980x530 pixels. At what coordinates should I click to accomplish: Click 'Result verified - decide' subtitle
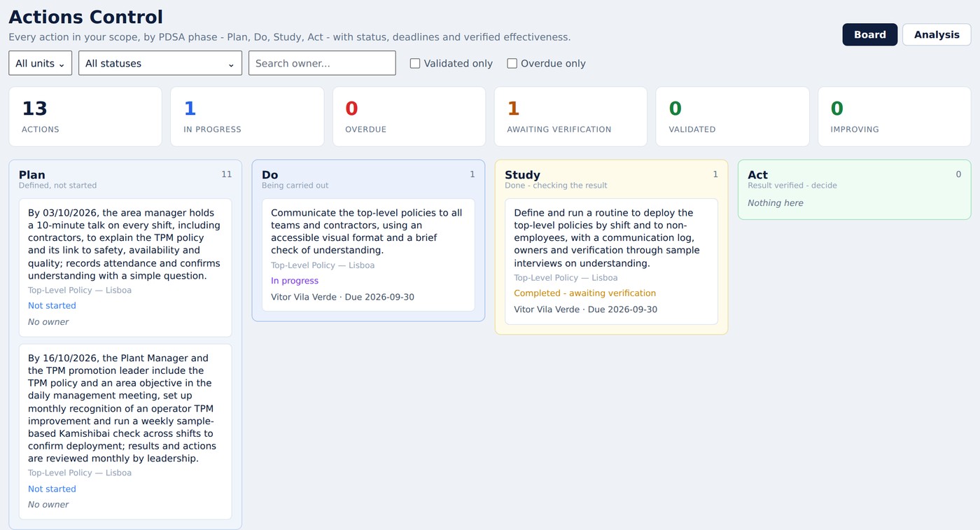[792, 186]
